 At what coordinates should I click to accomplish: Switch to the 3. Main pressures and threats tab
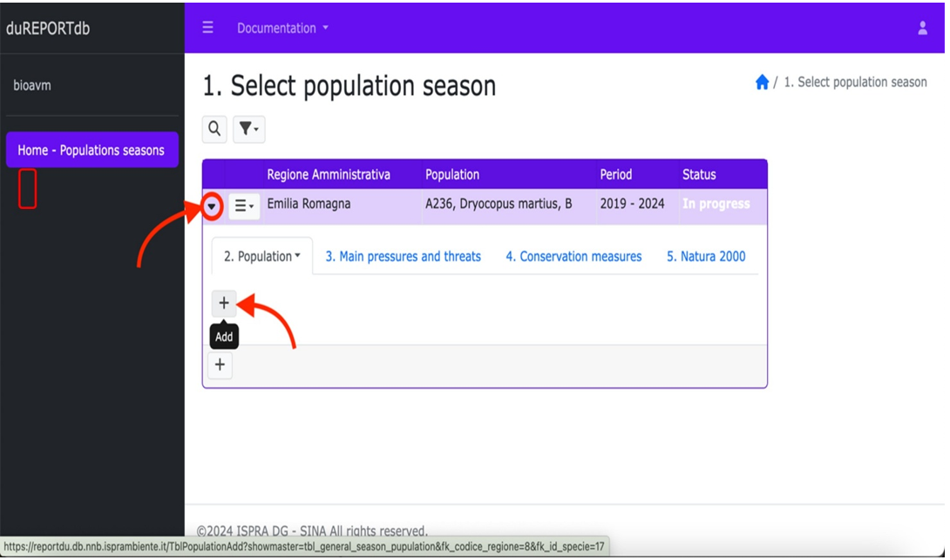(403, 256)
